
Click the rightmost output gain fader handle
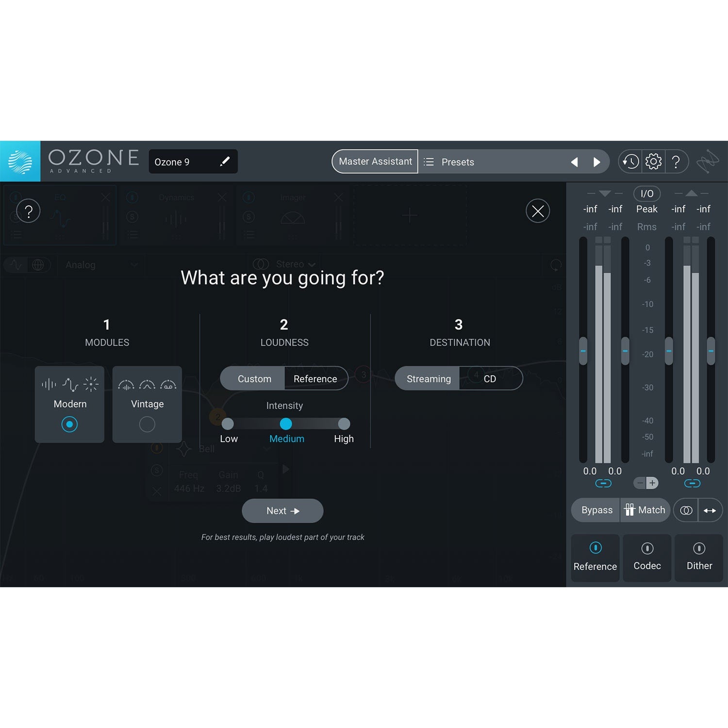point(711,351)
